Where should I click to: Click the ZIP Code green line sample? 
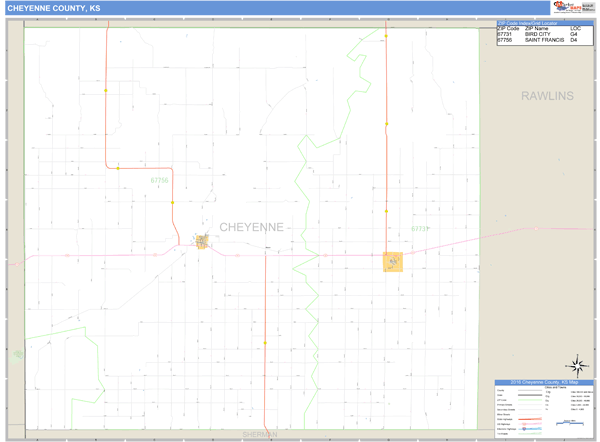[x=530, y=400]
